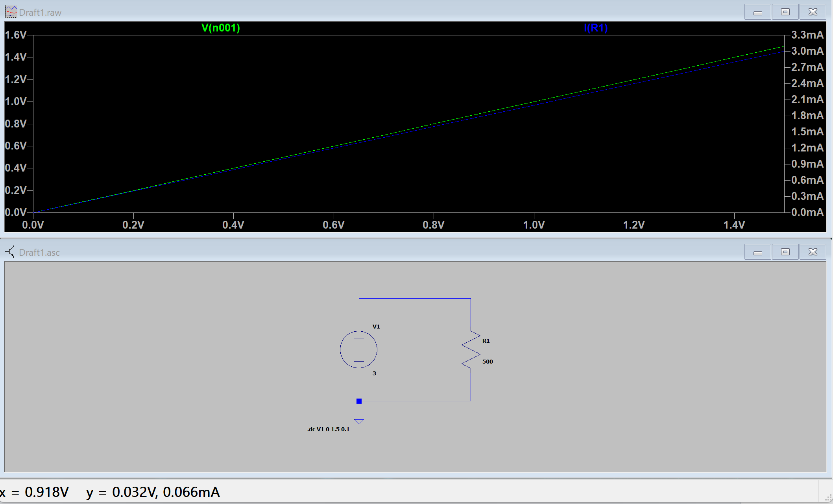Click the I(R1) trace label

click(x=596, y=28)
